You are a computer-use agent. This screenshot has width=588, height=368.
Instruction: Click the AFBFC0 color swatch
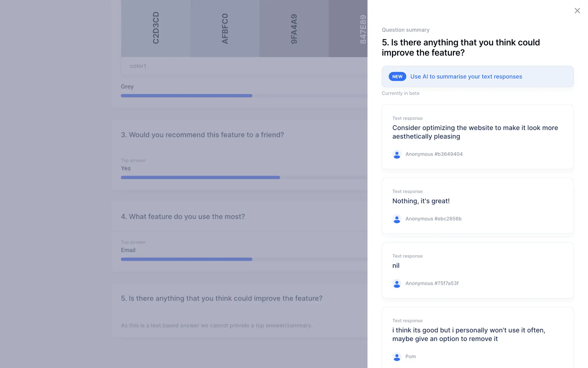pyautogui.click(x=225, y=28)
